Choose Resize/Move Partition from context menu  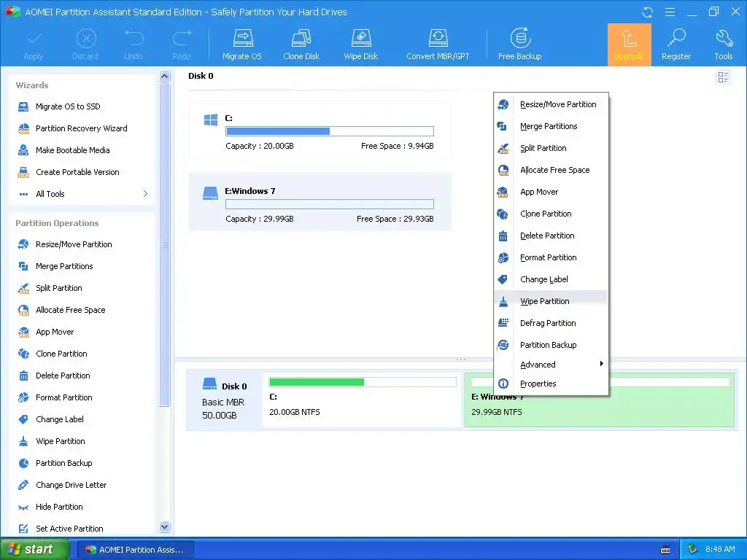[551, 104]
